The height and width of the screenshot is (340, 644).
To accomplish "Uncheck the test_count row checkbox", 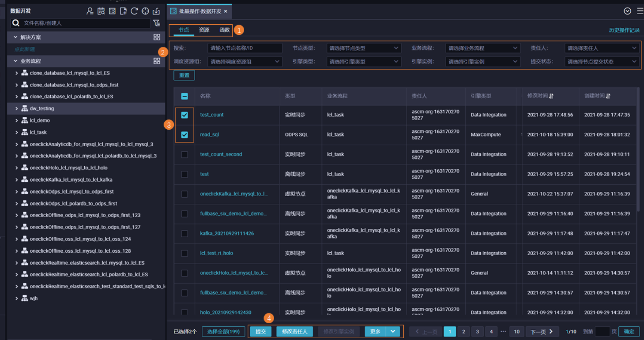I will click(x=185, y=115).
